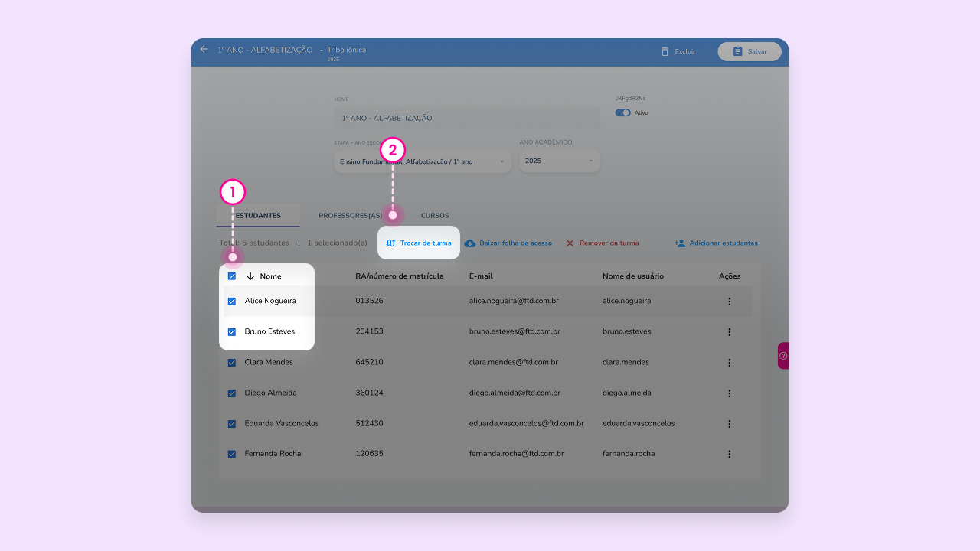Uncheck Eduarda Vasconcelos' checkbox
This screenshot has width=980, height=551.
coord(232,424)
